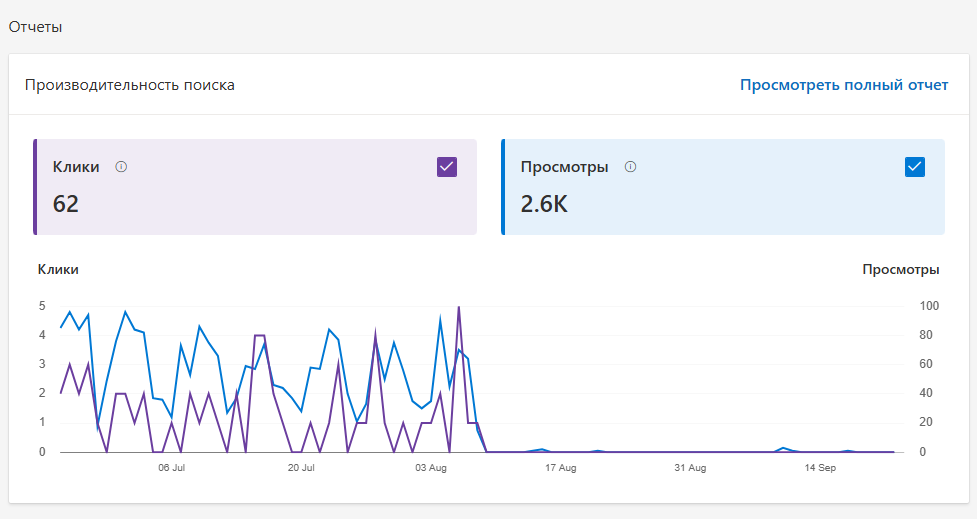This screenshot has height=519, width=977.
Task: Click the Клики axis title above chart
Action: (58, 270)
